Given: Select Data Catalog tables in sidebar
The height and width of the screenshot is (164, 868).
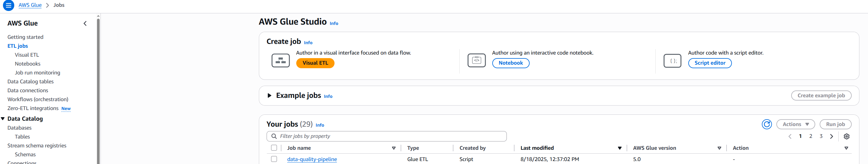Looking at the screenshot, I should [30, 82].
